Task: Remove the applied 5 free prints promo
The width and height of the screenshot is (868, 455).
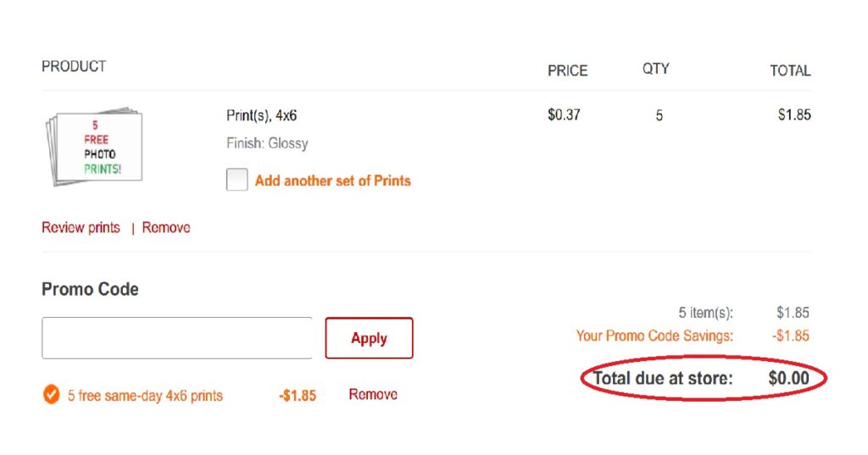Action: tap(373, 394)
